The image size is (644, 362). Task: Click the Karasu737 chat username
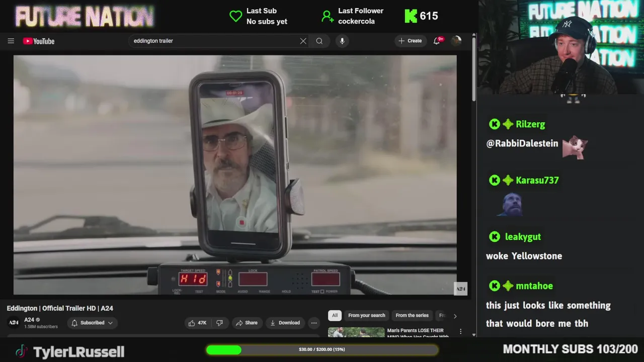coord(537,180)
